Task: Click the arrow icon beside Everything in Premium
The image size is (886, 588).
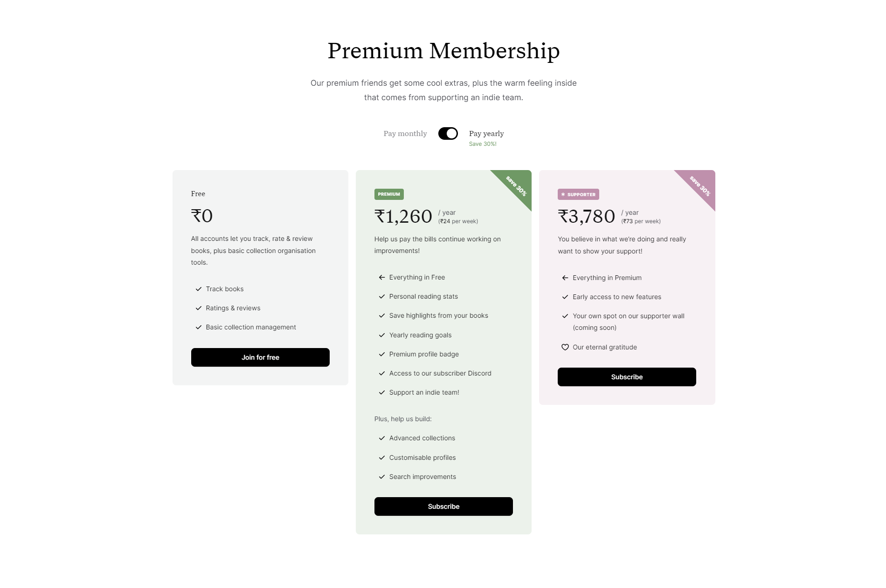Action: pyautogui.click(x=565, y=278)
